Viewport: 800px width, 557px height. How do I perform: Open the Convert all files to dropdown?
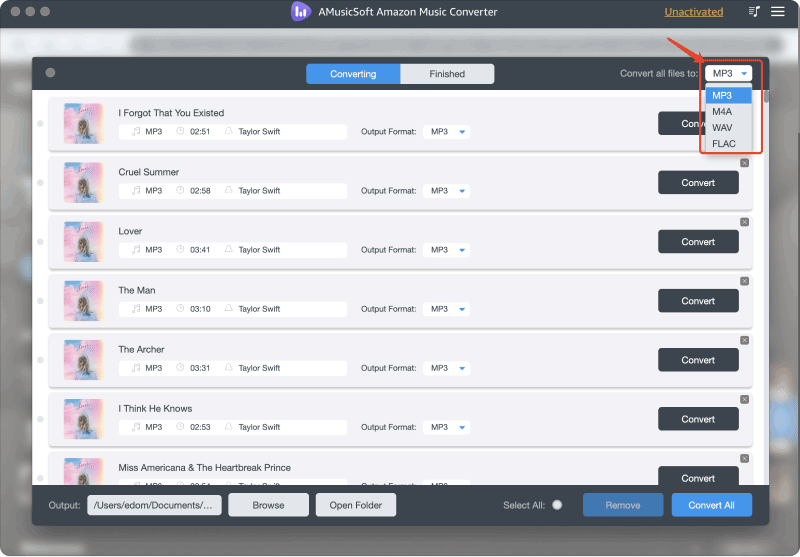[x=729, y=73]
